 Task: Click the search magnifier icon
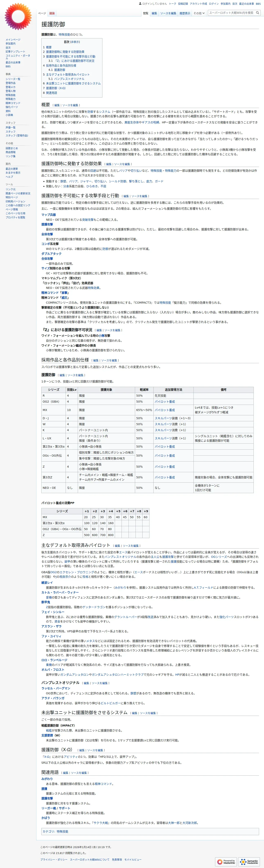coord(258,13)
